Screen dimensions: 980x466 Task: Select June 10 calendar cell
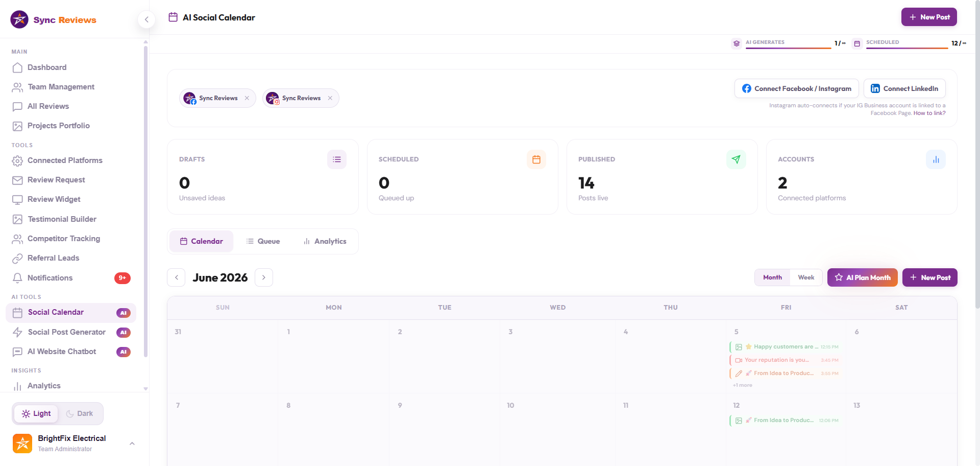click(557, 429)
